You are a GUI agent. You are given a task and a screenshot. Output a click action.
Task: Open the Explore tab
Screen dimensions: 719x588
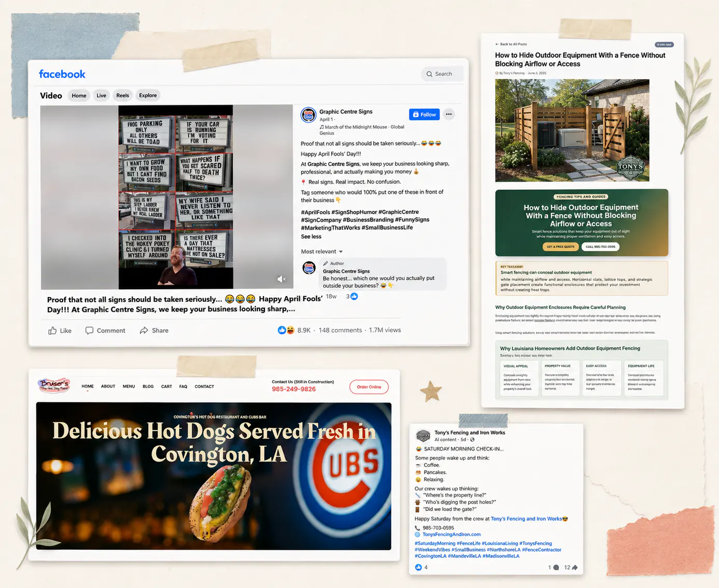point(148,95)
